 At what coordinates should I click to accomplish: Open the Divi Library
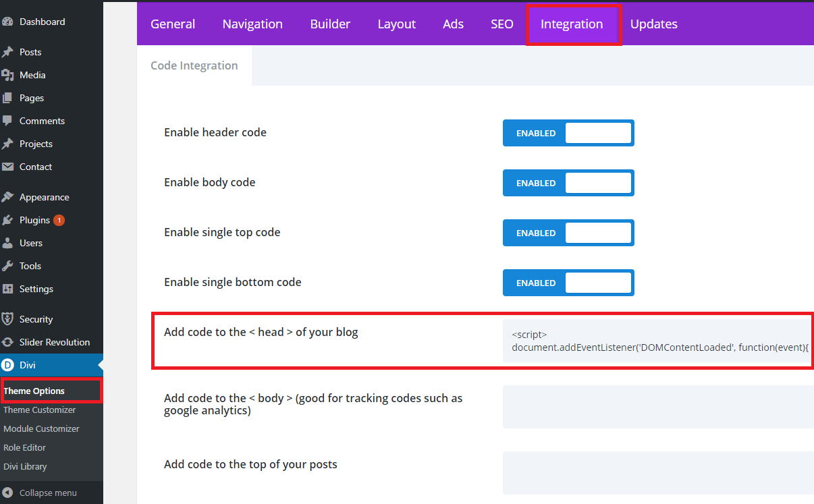click(26, 466)
